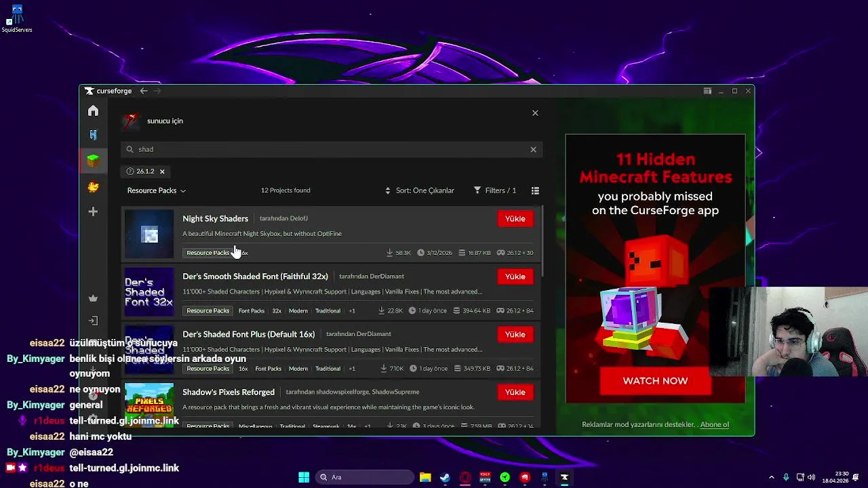Click 'sunucu için' profile name
The height and width of the screenshot is (488, 868).
coord(165,121)
